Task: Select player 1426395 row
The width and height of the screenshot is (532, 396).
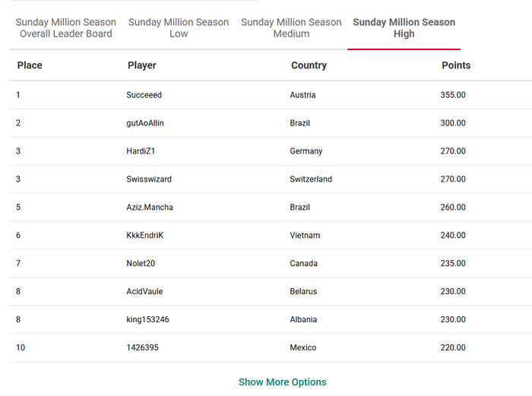Action: pyautogui.click(x=271, y=348)
